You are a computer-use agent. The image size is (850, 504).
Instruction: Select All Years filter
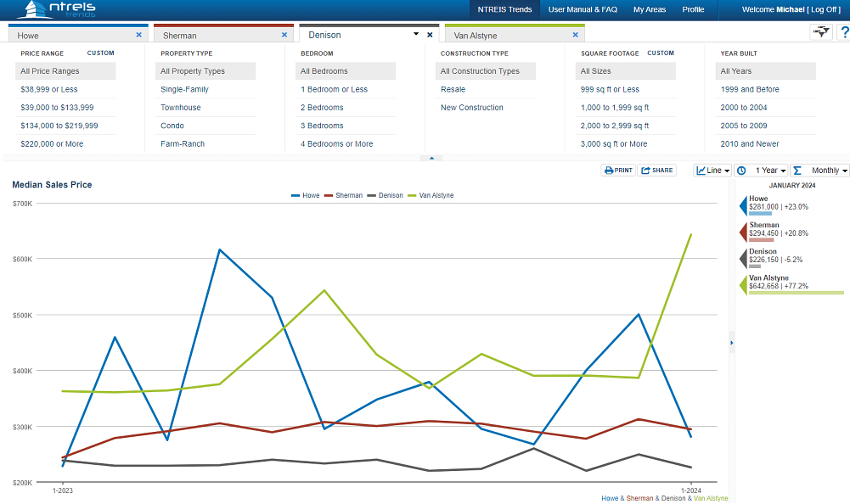765,71
